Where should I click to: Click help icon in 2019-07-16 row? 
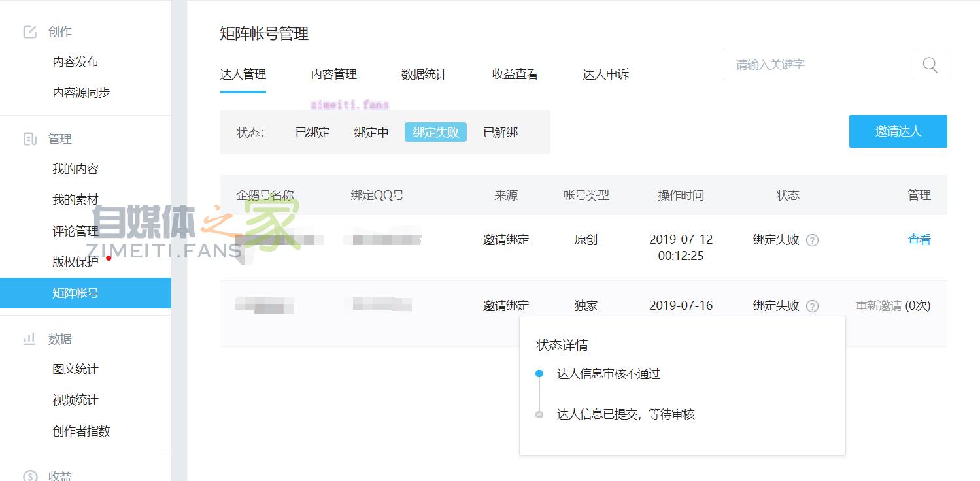(813, 306)
